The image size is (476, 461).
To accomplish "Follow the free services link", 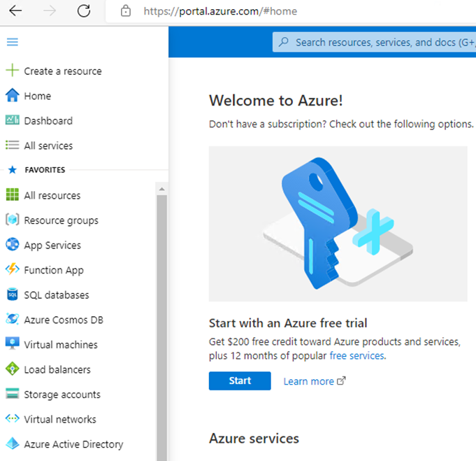I will [x=356, y=355].
